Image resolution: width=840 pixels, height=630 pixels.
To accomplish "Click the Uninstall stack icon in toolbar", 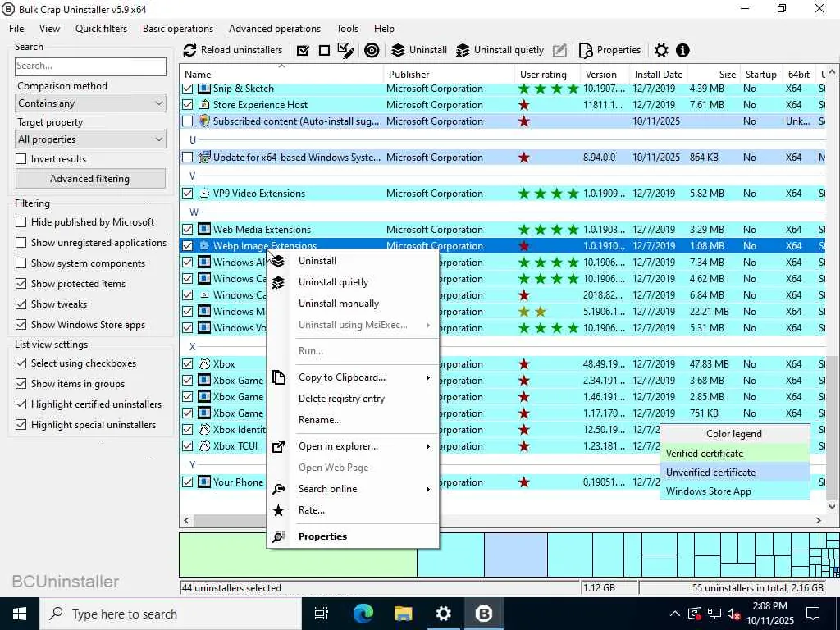I will point(398,50).
